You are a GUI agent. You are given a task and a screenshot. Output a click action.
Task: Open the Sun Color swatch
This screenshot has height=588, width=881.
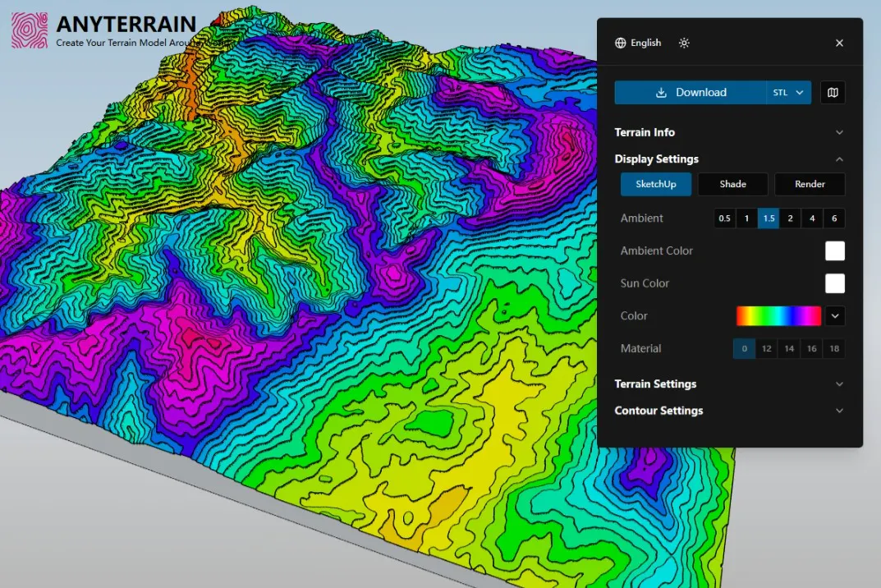835,284
